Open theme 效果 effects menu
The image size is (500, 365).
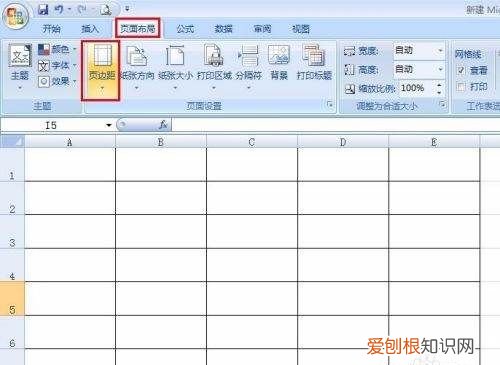pyautogui.click(x=57, y=81)
